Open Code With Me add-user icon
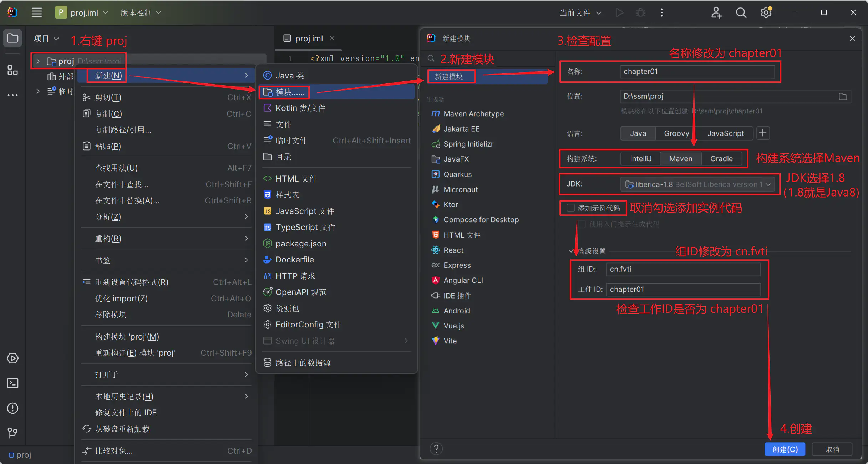 716,12
